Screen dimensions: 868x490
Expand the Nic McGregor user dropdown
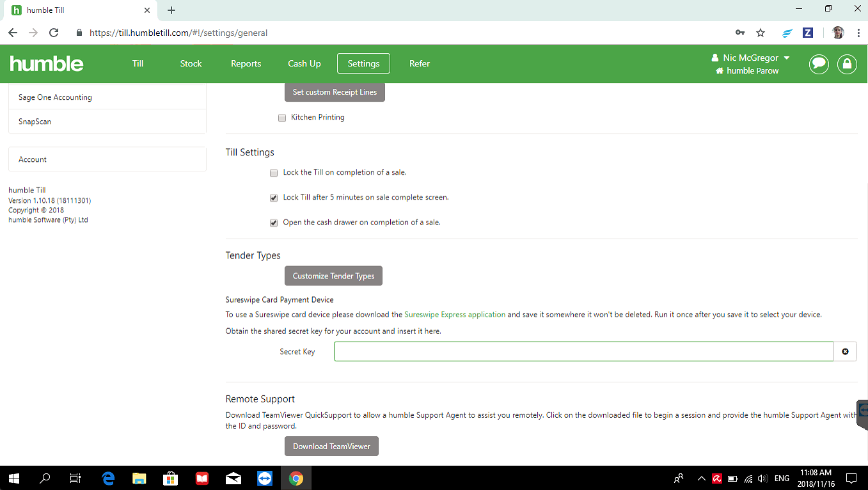[x=751, y=58]
